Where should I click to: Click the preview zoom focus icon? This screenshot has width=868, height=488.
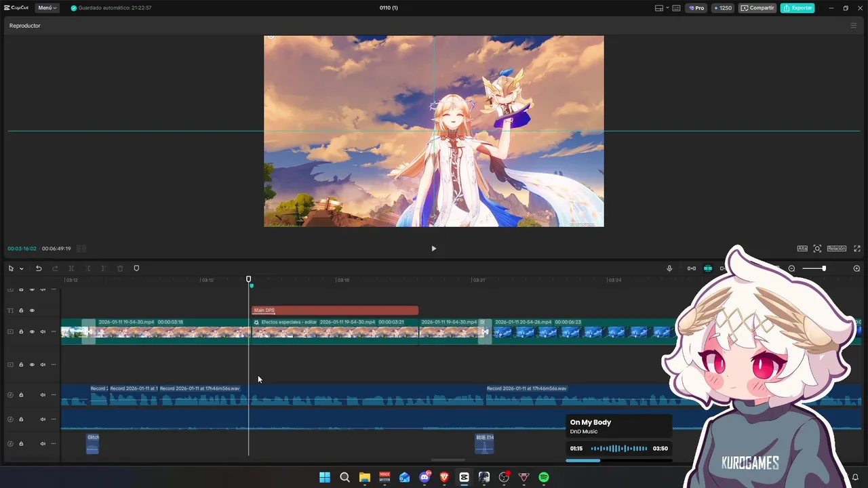coord(817,249)
